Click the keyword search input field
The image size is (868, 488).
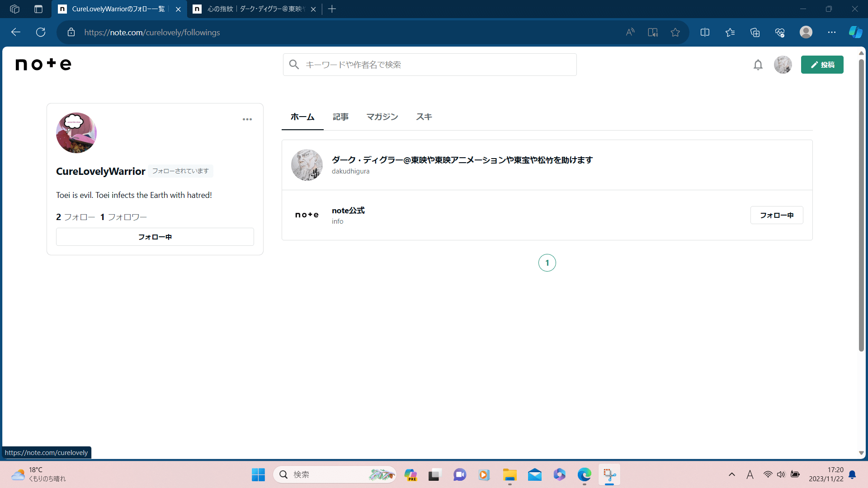tap(429, 65)
